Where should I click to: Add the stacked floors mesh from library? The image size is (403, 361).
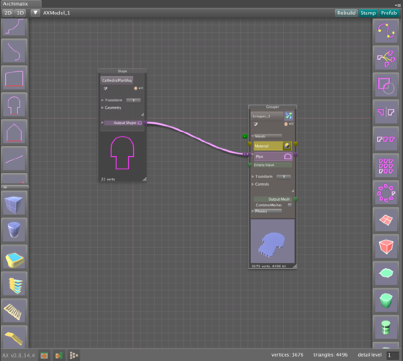pos(15,284)
